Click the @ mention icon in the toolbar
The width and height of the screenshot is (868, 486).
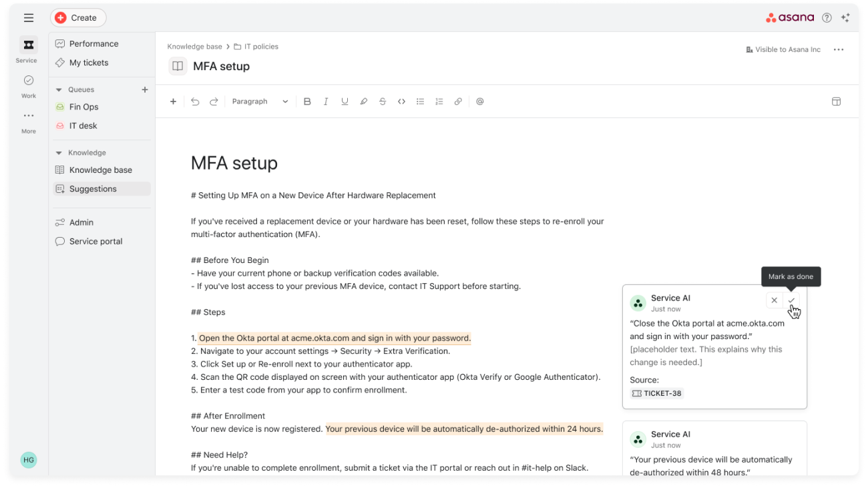(480, 101)
